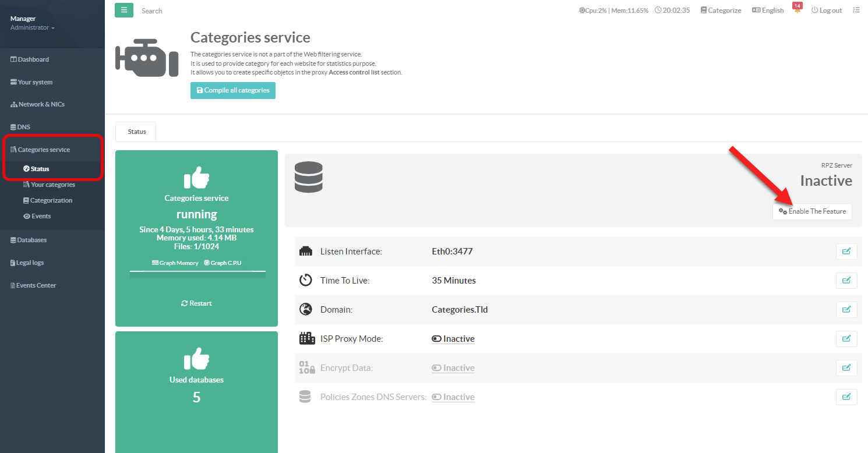The height and width of the screenshot is (453, 868).
Task: Click the hamburger menu toggle button
Action: pos(124,10)
